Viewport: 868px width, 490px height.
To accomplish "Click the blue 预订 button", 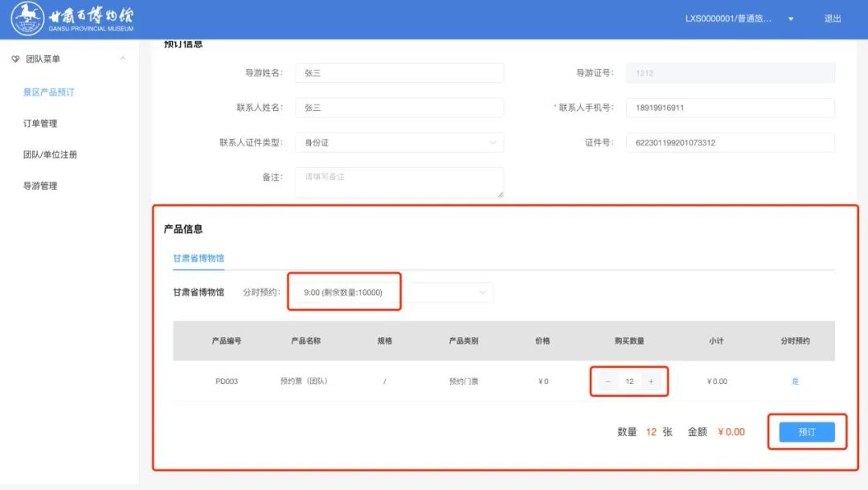I will point(807,432).
